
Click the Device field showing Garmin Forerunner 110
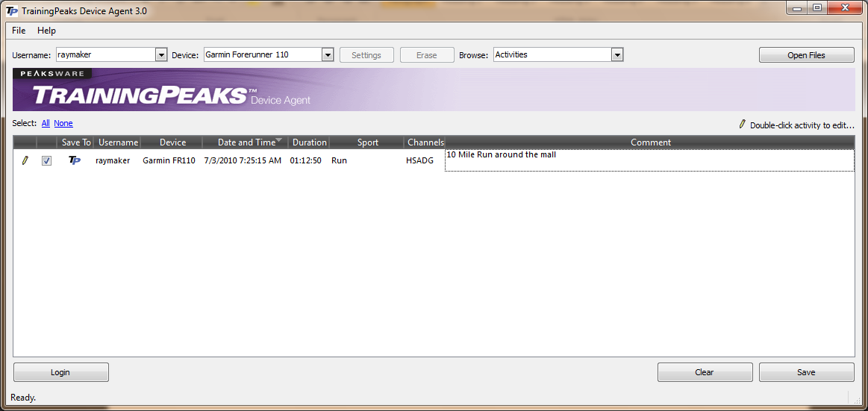(263, 54)
